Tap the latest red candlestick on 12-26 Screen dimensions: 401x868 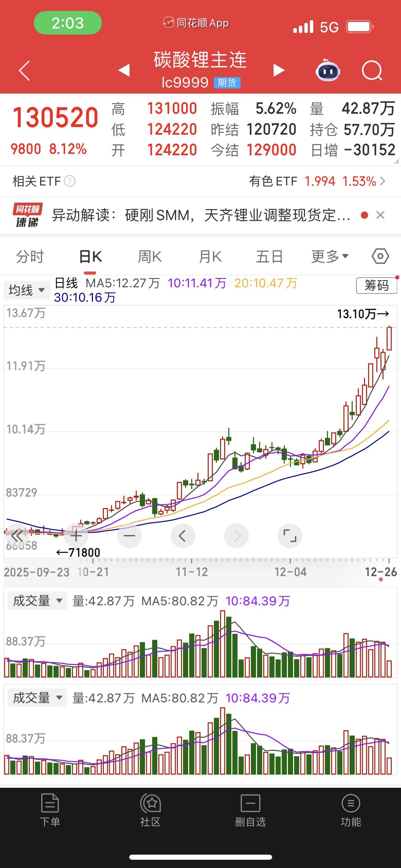point(389,338)
